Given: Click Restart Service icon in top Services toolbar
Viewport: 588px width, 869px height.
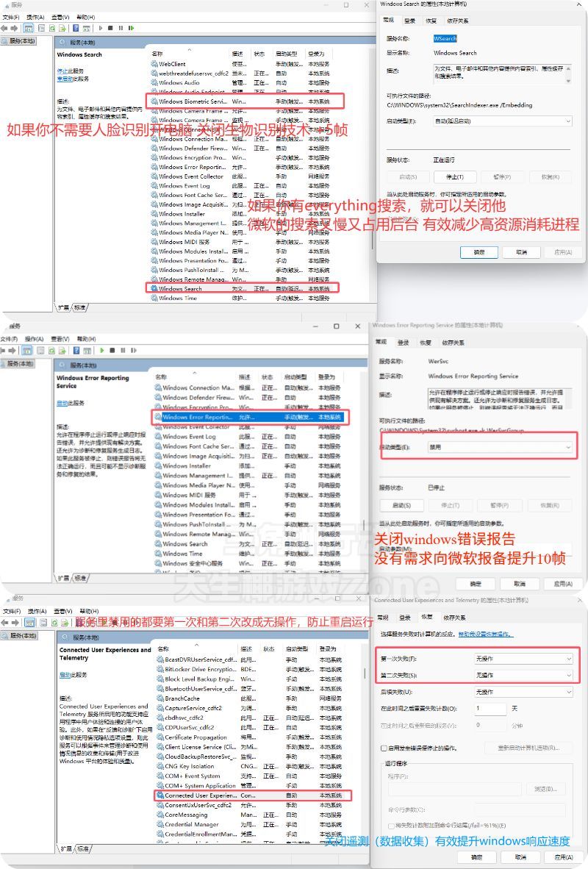Looking at the screenshot, I should (132, 28).
